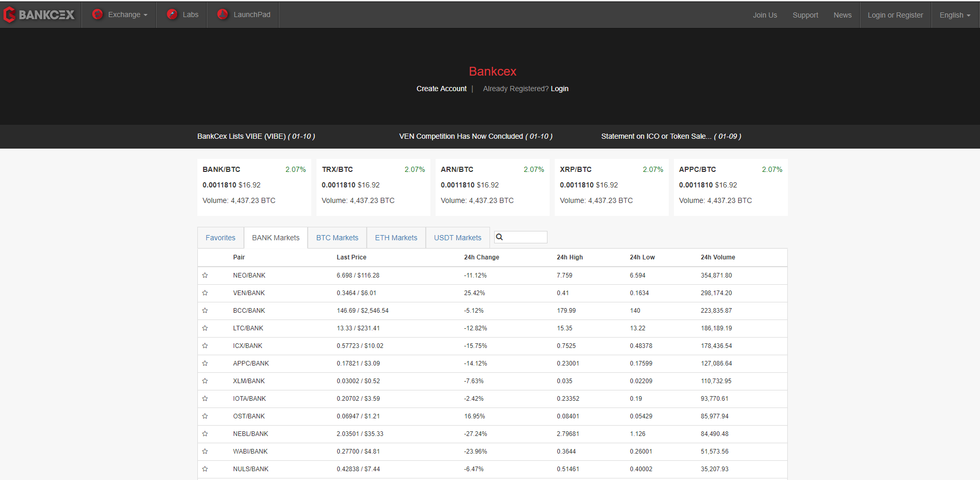Click the Create Account link

click(441, 89)
